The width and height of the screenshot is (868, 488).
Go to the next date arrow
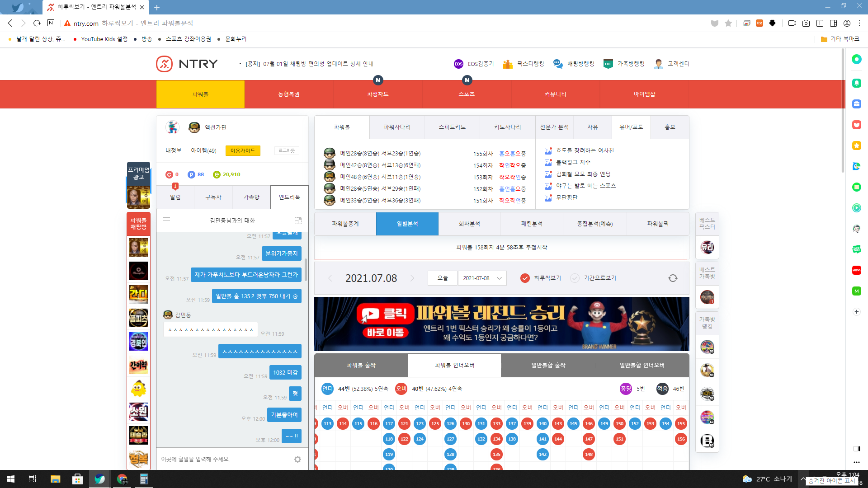pyautogui.click(x=412, y=278)
